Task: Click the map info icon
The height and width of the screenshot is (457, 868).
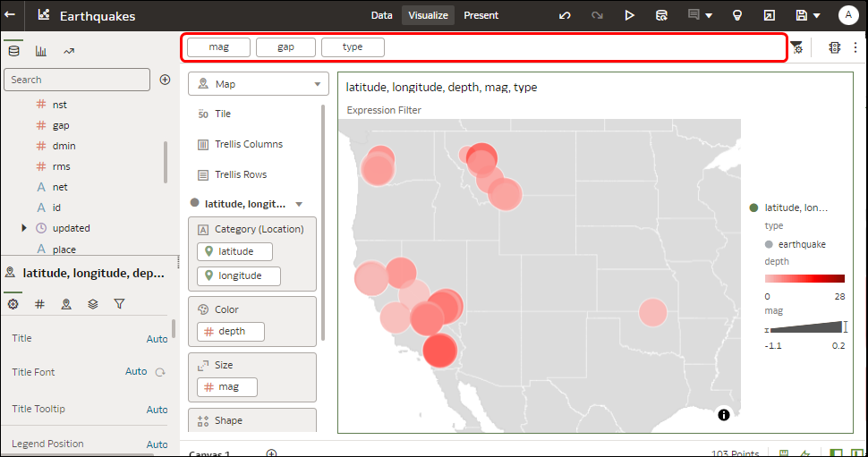Action: pos(724,415)
